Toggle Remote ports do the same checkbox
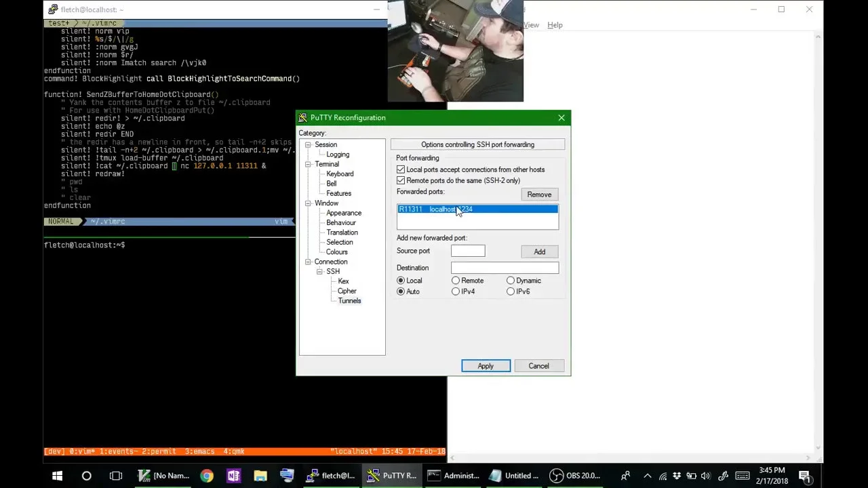This screenshot has height=488, width=868. [x=401, y=180]
